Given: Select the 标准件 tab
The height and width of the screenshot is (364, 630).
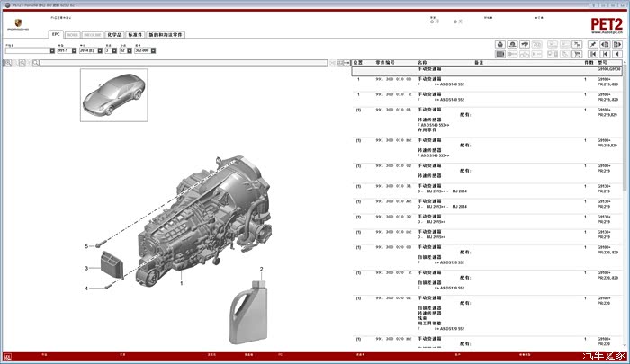Looking at the screenshot, I should [x=135, y=35].
